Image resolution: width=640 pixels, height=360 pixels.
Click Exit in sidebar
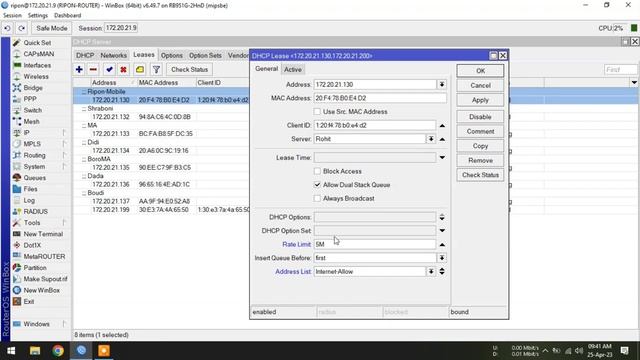[29, 301]
